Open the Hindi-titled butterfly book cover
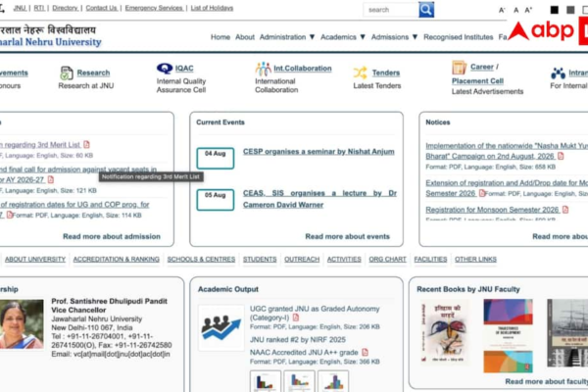This screenshot has height=392, width=588. pos(444,332)
